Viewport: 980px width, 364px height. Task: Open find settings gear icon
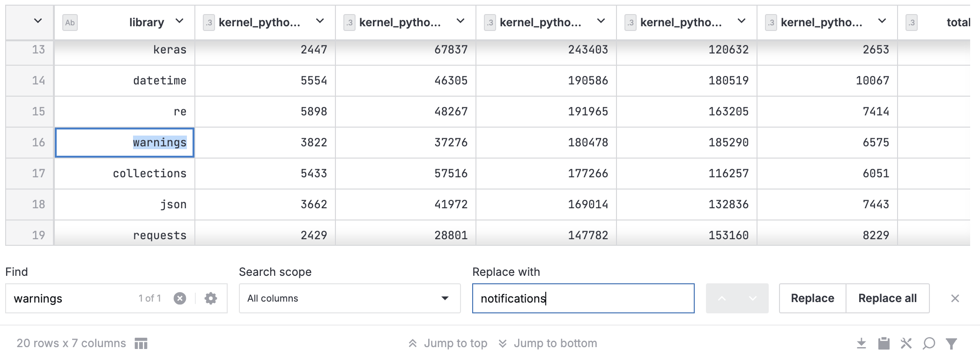pyautogui.click(x=211, y=298)
